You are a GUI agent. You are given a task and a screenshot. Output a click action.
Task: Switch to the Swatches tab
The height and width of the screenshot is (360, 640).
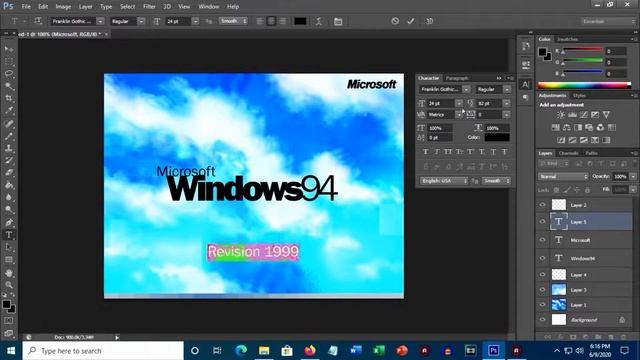click(x=568, y=39)
